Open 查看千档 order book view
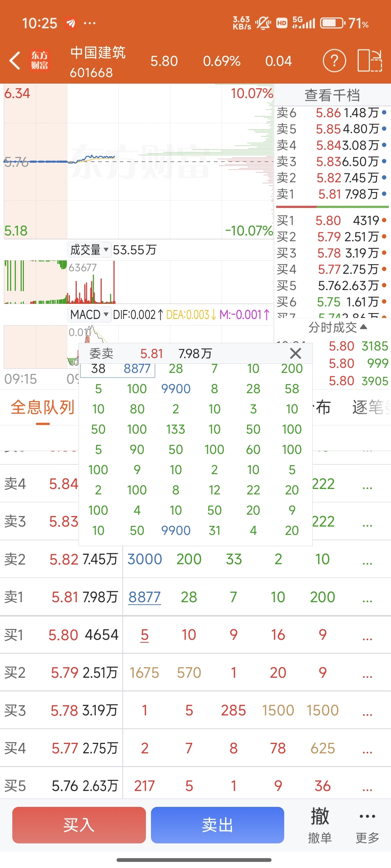 332,95
